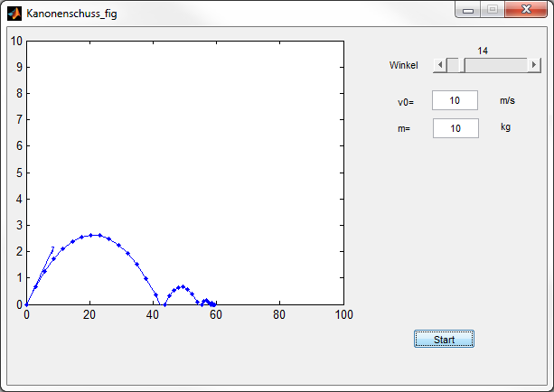Click the slider value 14 above the slider
Screen dimensions: 554x392
(x=483, y=51)
